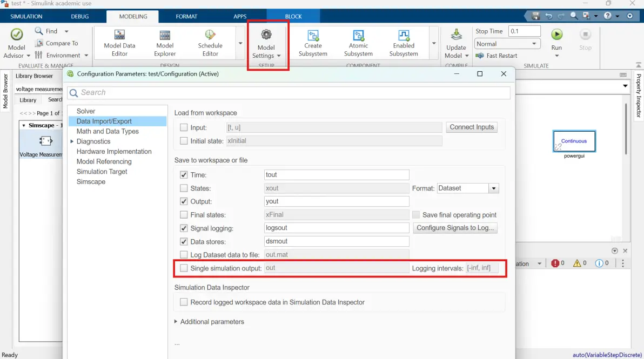Check the States checkbox
Image resolution: width=644 pixels, height=359 pixels.
point(184,188)
